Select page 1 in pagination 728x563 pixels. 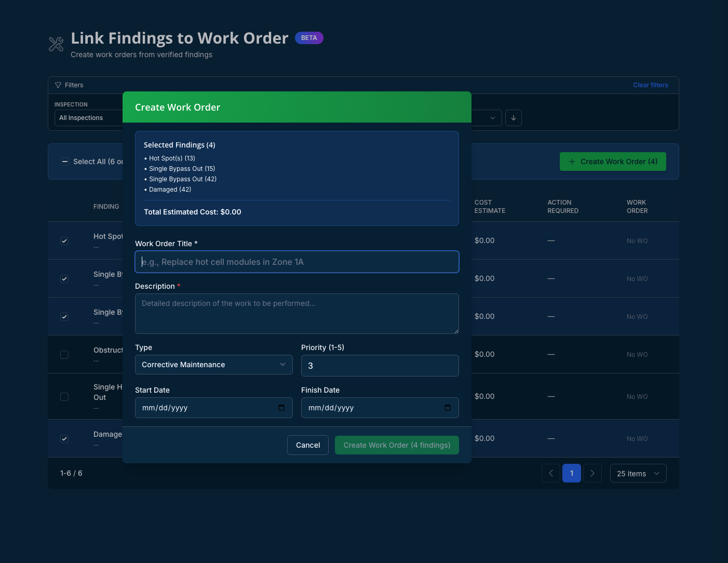coord(572,473)
